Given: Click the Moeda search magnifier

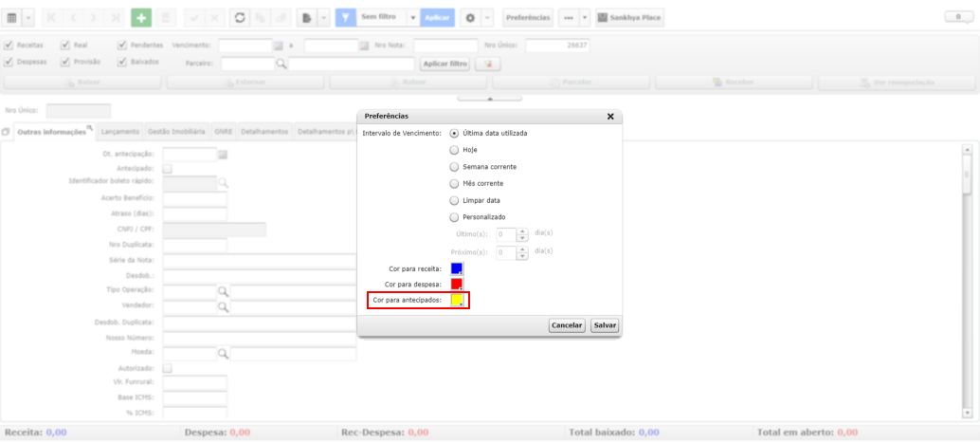Looking at the screenshot, I should tap(223, 354).
